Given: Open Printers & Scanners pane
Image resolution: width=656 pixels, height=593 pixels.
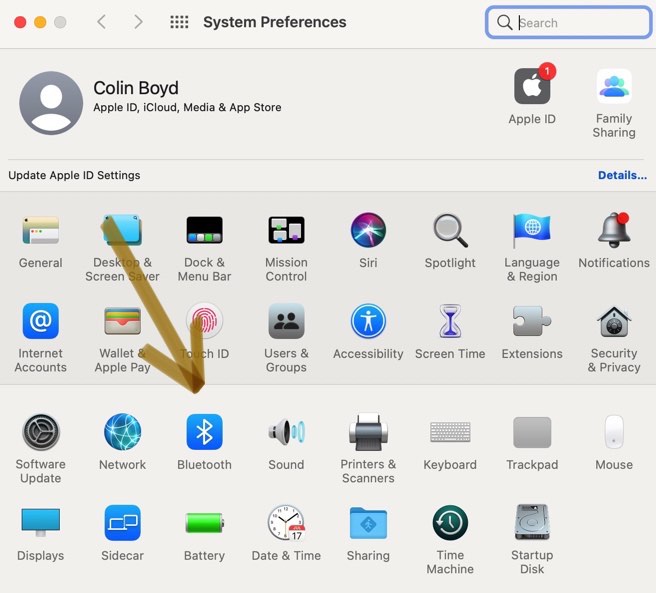Looking at the screenshot, I should (x=368, y=433).
